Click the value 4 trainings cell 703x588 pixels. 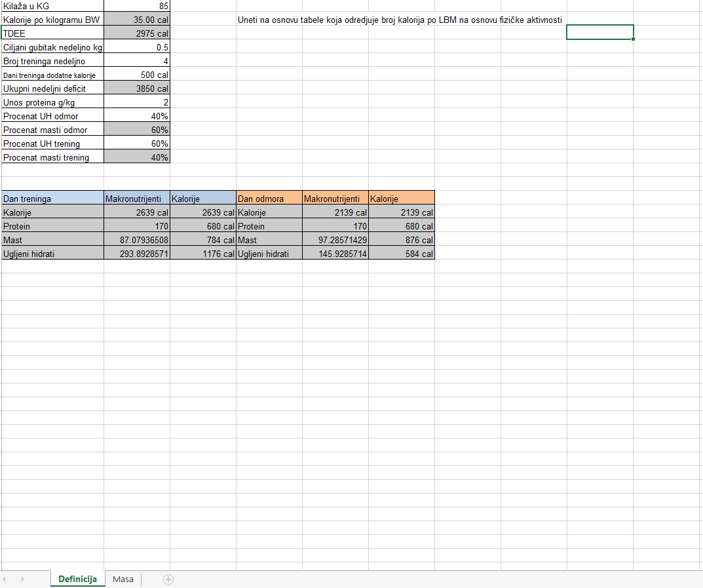(137, 61)
